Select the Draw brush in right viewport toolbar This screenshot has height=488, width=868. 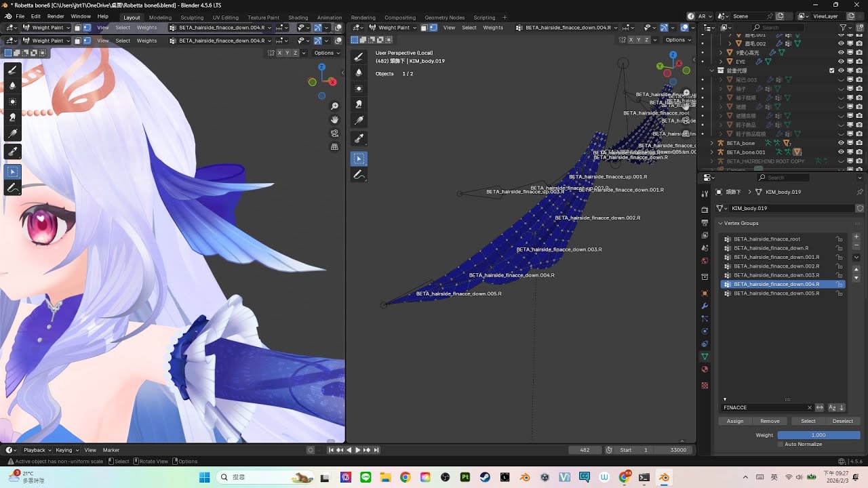click(359, 57)
